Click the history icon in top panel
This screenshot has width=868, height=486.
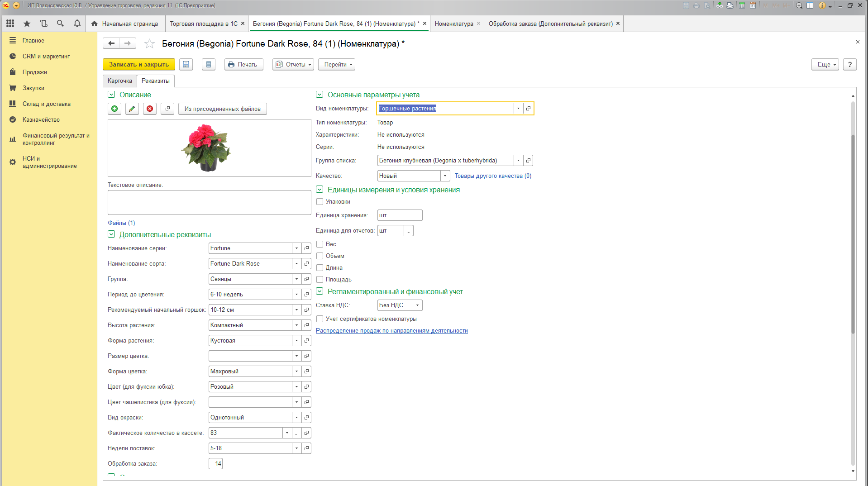tap(43, 24)
